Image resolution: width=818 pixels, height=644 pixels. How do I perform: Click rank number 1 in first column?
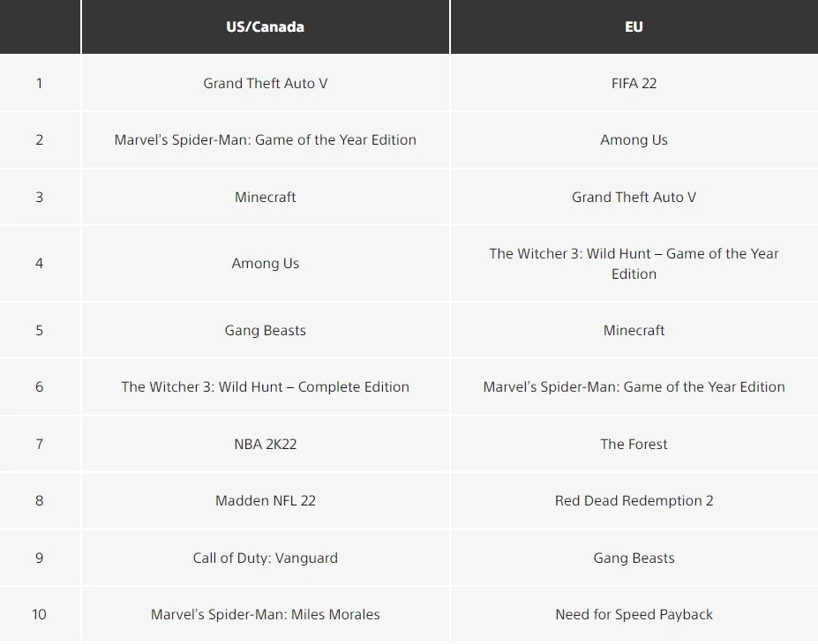[x=39, y=83]
